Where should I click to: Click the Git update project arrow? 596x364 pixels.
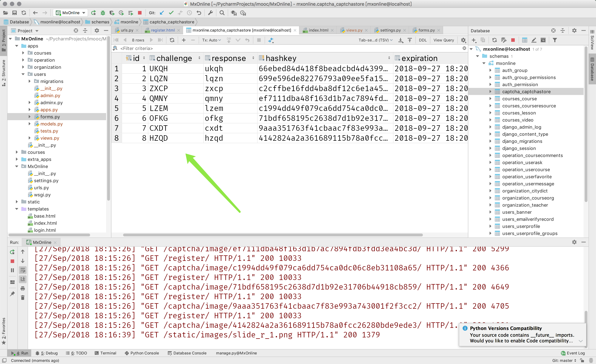coord(162,13)
